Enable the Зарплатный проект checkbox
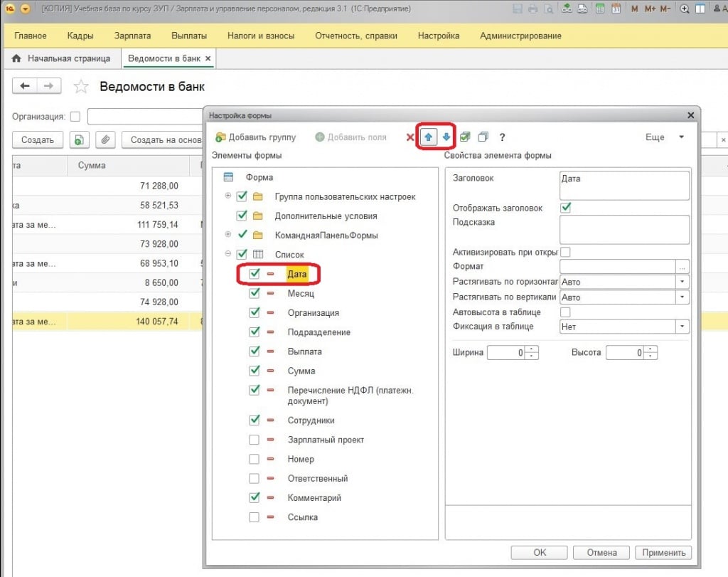728x577 pixels. [255, 440]
